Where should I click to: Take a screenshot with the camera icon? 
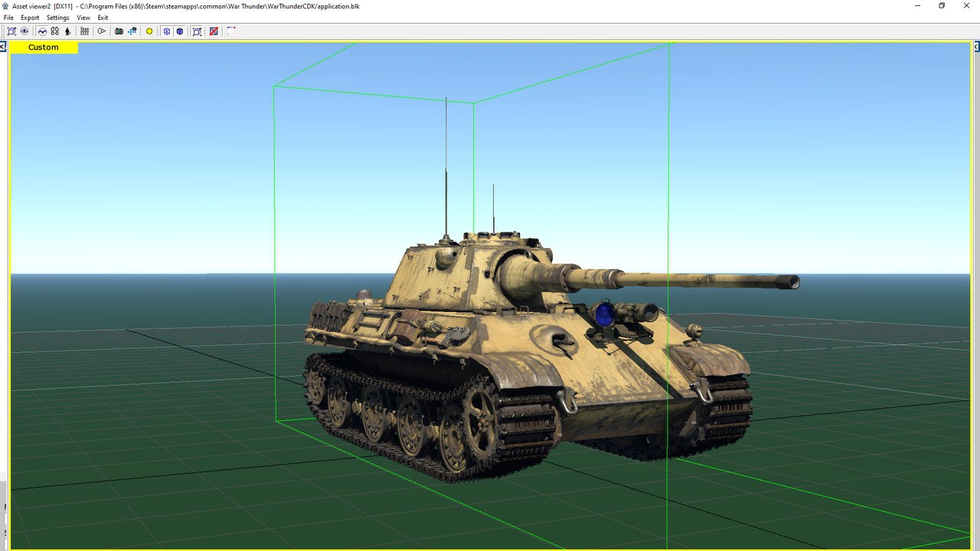(119, 31)
